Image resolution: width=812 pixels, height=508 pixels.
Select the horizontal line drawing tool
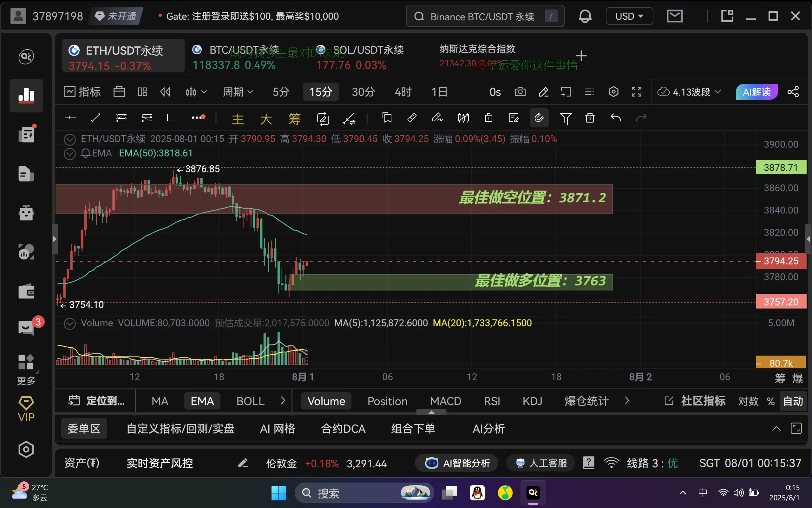tap(70, 117)
